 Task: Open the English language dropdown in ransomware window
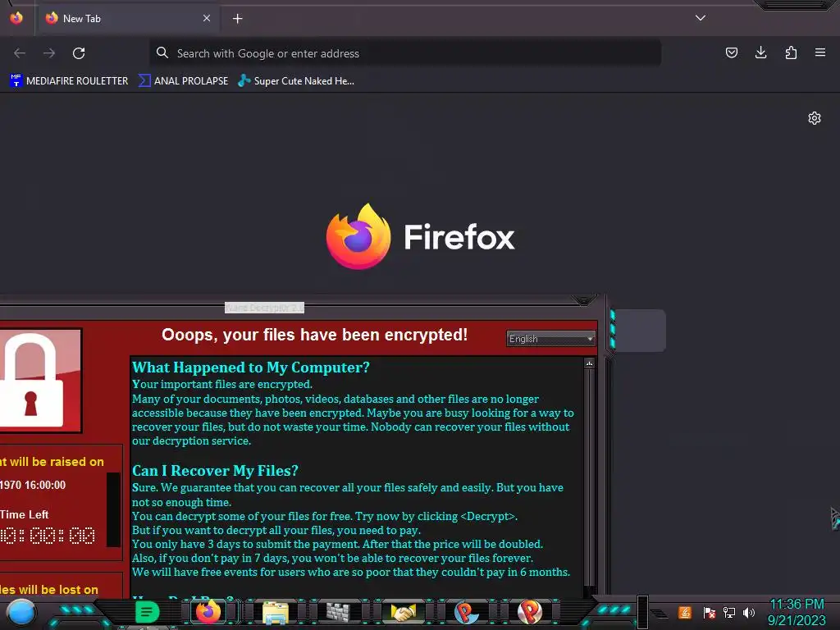550,339
